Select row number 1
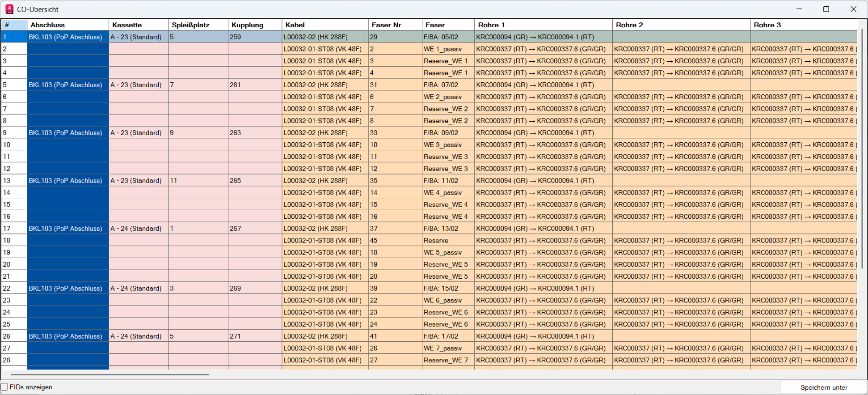This screenshot has height=395, width=868. point(14,37)
